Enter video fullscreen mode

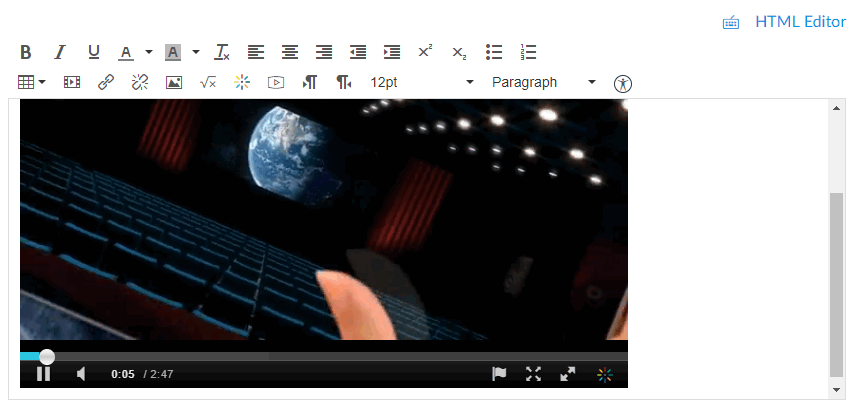coord(533,374)
